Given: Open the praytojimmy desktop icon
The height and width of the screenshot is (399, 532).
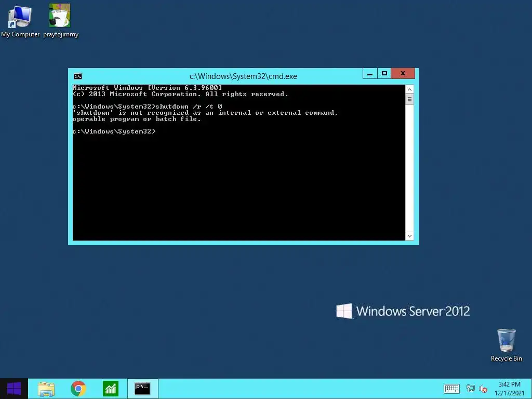Looking at the screenshot, I should pos(60,20).
